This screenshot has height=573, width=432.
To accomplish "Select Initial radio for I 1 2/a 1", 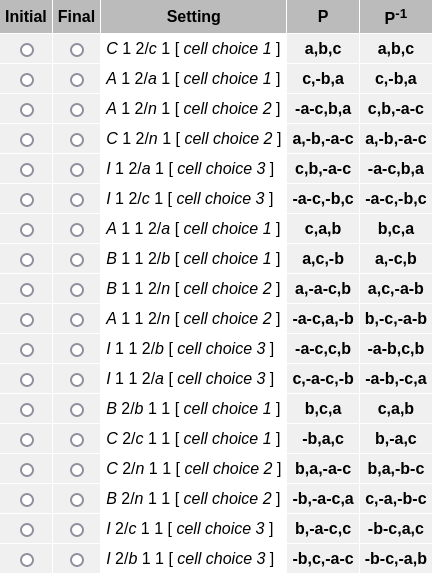I will click(x=27, y=170).
